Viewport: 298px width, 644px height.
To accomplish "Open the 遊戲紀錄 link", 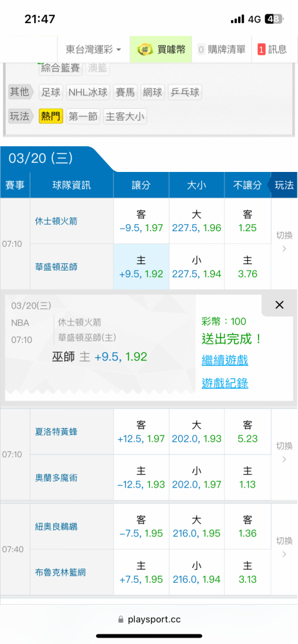I will tap(224, 383).
